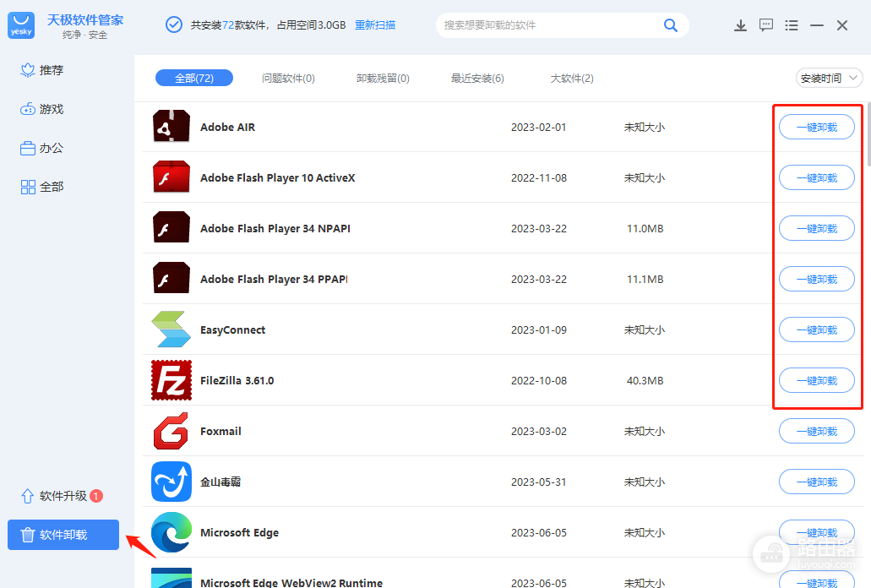
Task: Select the 大软件(2) tab
Action: click(x=572, y=79)
